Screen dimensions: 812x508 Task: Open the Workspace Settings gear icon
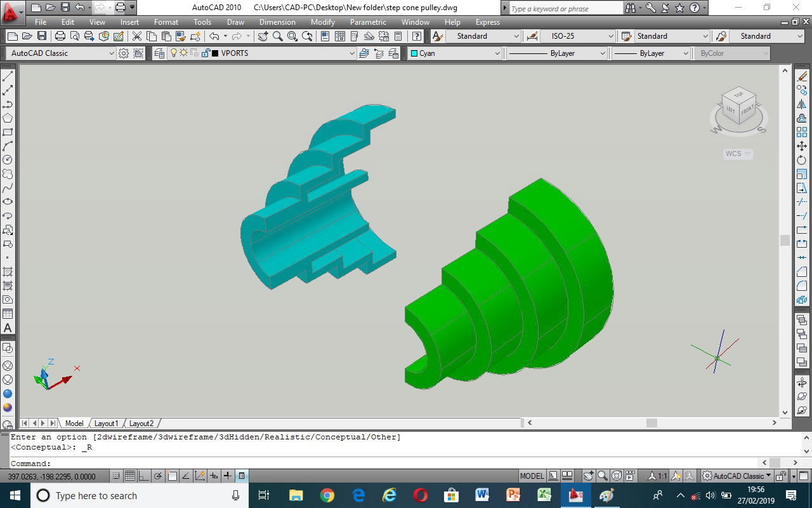(124, 53)
